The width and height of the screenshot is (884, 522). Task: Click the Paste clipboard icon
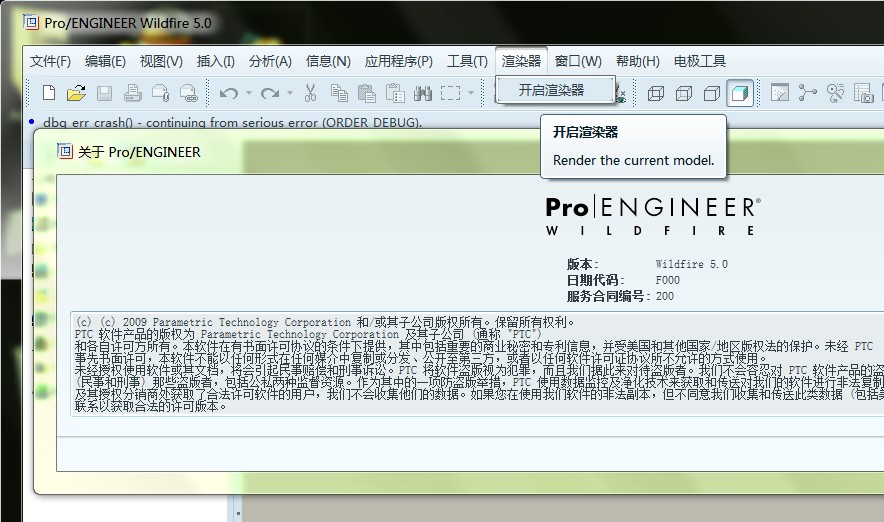click(367, 92)
